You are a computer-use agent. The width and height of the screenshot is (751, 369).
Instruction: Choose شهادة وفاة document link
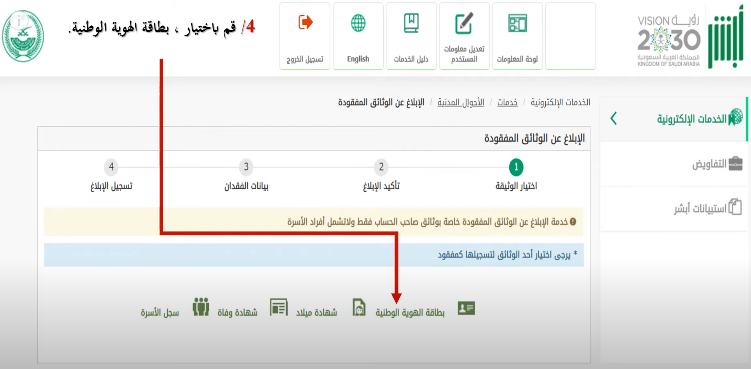point(238,313)
